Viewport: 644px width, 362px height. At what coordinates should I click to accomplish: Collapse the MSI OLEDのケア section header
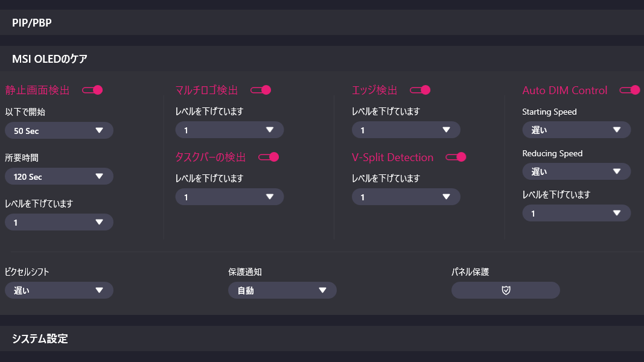coord(322,59)
